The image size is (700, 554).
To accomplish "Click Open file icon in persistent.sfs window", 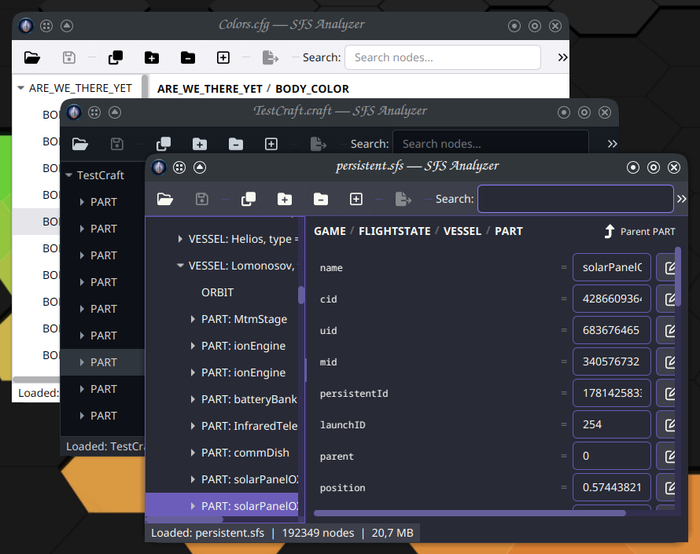I will (x=165, y=199).
